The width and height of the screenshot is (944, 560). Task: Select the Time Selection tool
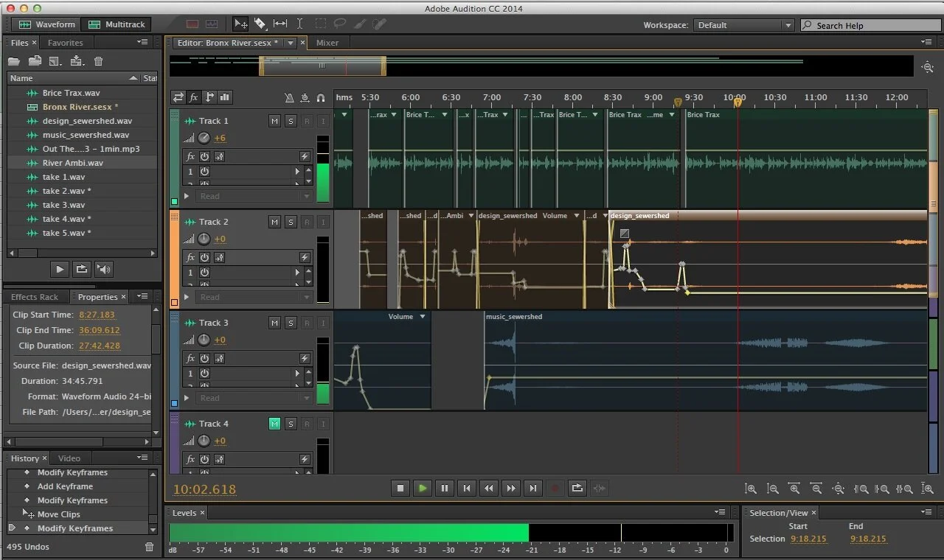pos(299,24)
